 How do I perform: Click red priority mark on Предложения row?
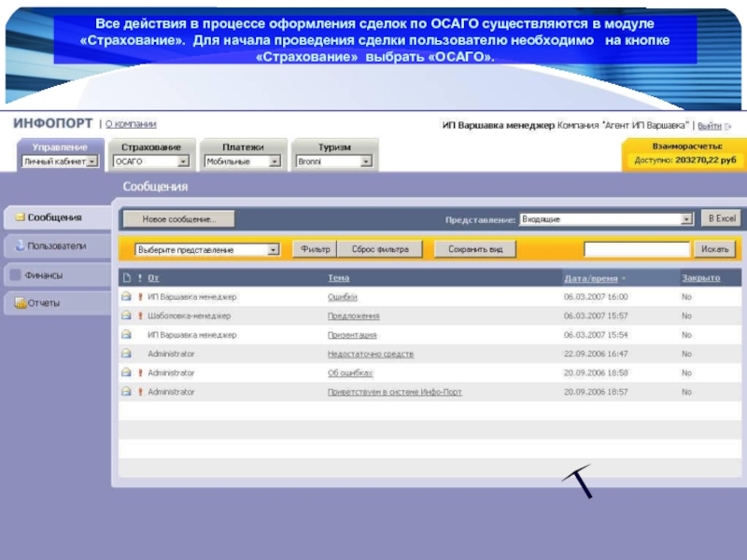(140, 316)
